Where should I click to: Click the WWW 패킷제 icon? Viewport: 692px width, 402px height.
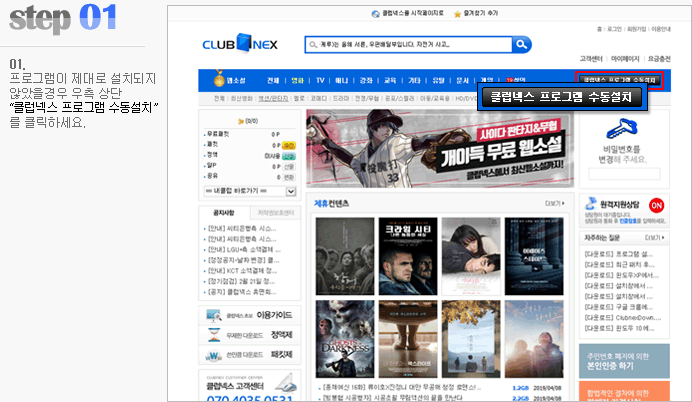pos(214,355)
